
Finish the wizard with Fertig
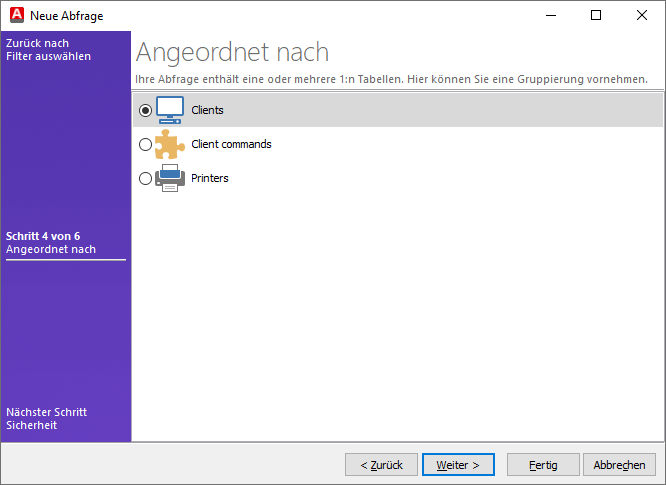pyautogui.click(x=543, y=465)
